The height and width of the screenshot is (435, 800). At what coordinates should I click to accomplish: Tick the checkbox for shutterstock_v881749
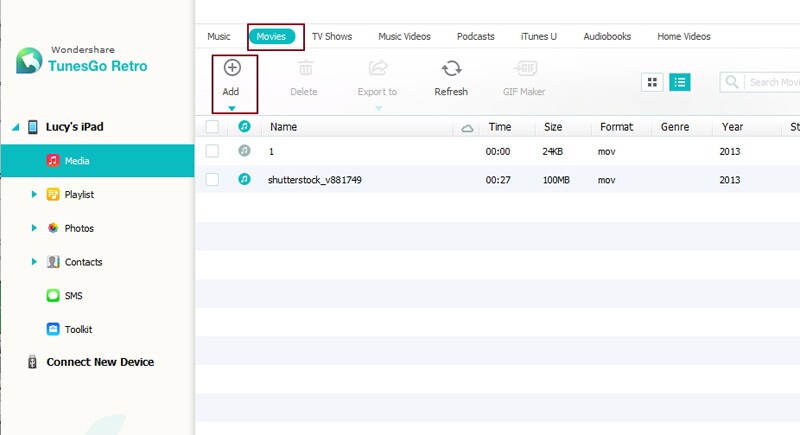[x=212, y=180]
